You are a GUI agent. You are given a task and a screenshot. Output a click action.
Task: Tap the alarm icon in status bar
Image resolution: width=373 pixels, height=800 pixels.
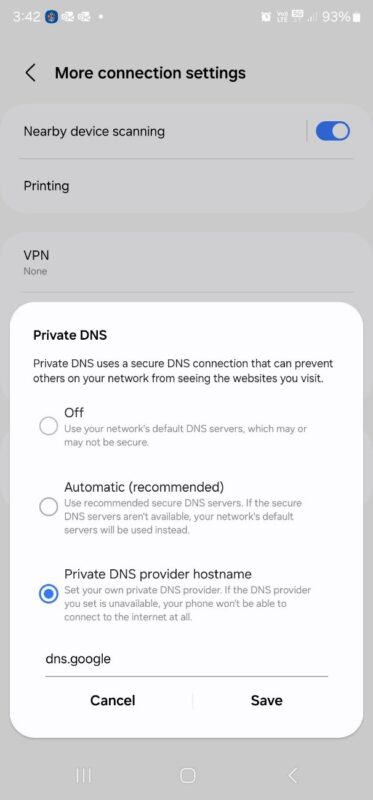266,17
